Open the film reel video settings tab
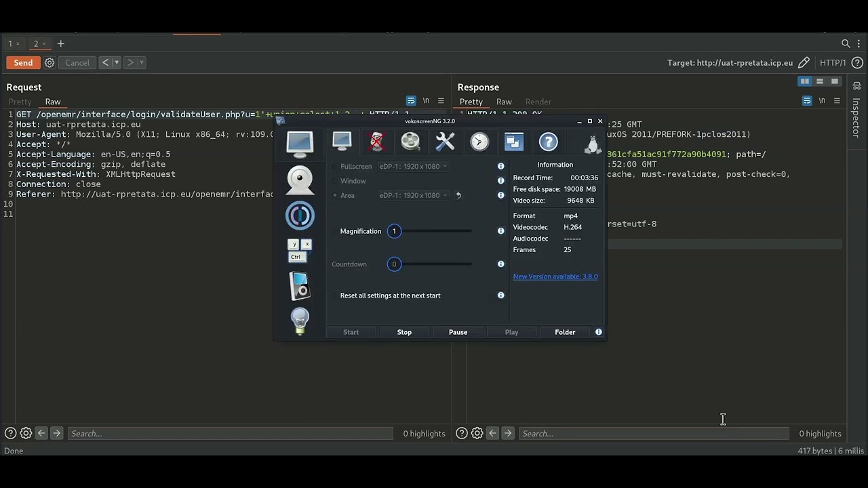The width and height of the screenshot is (868, 488). tap(410, 142)
